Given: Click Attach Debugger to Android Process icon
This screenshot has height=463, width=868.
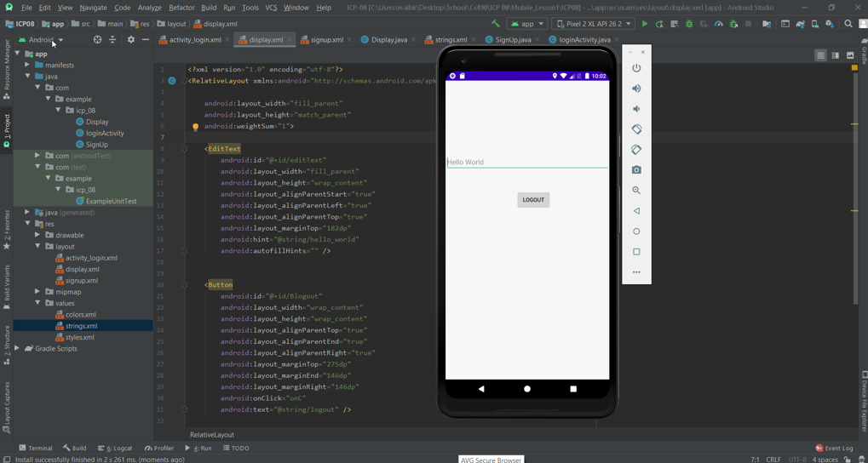Looking at the screenshot, I should (x=733, y=24).
